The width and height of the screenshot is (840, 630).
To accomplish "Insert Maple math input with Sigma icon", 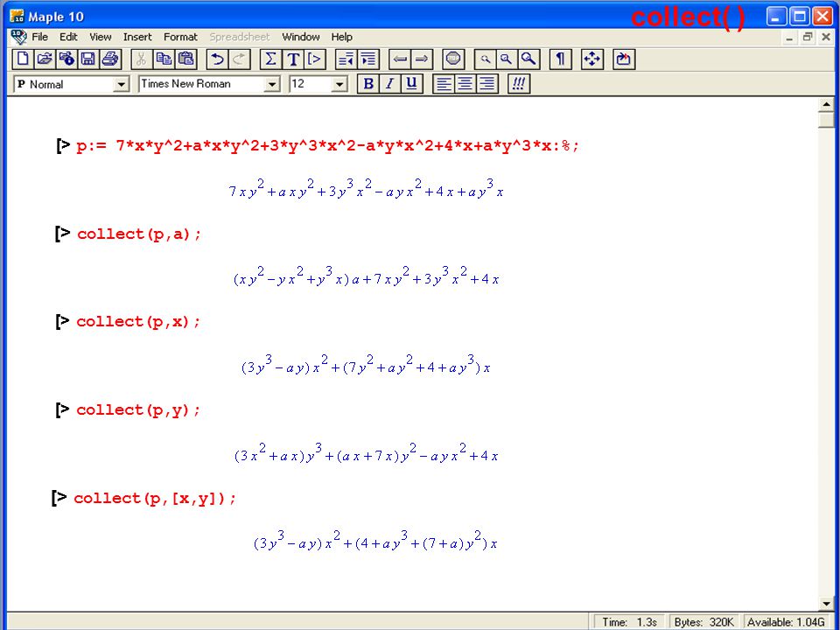I will pyautogui.click(x=270, y=59).
